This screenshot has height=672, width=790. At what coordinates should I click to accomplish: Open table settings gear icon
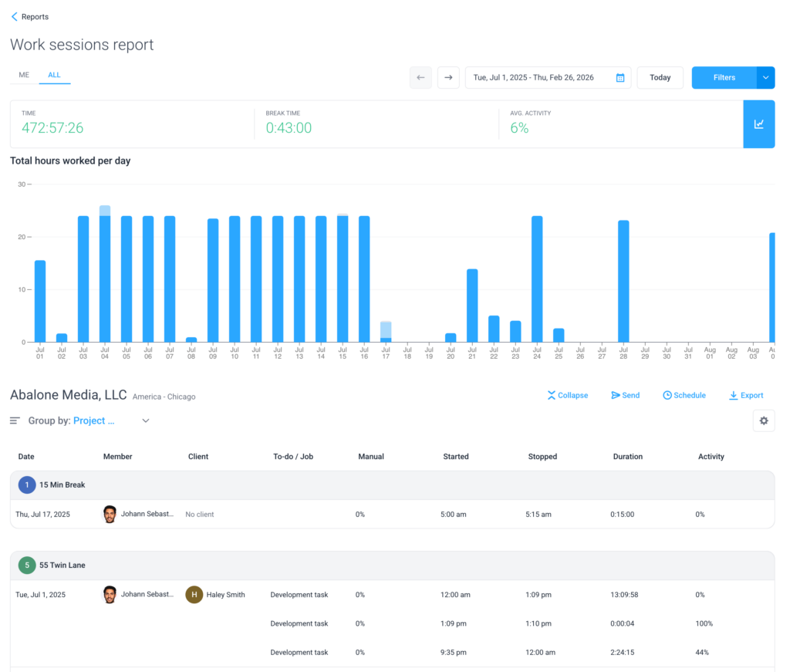[x=764, y=420]
